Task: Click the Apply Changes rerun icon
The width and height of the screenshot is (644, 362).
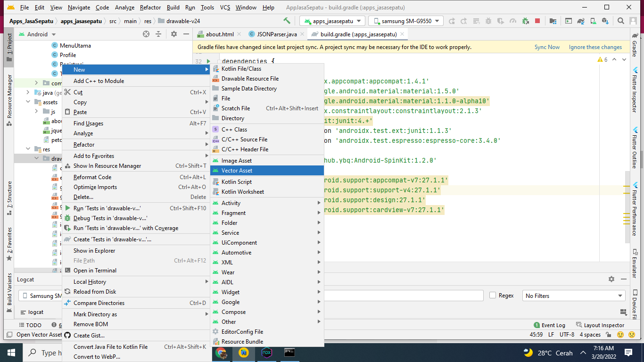Action: point(451,21)
